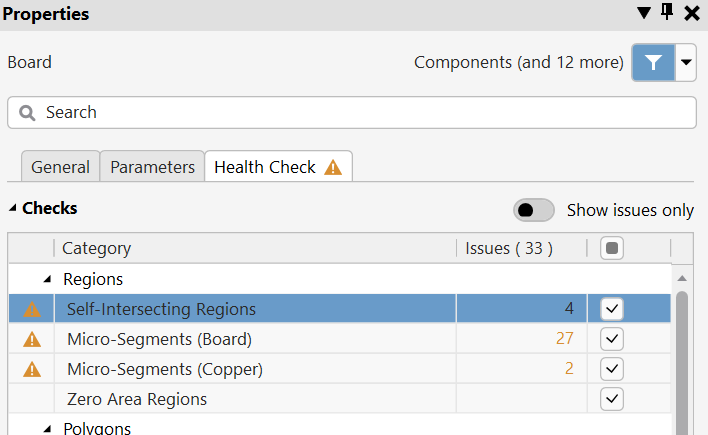708x435 pixels.
Task: Uncheck the Self-Intersecting Regions checkbox
Action: [x=612, y=309]
